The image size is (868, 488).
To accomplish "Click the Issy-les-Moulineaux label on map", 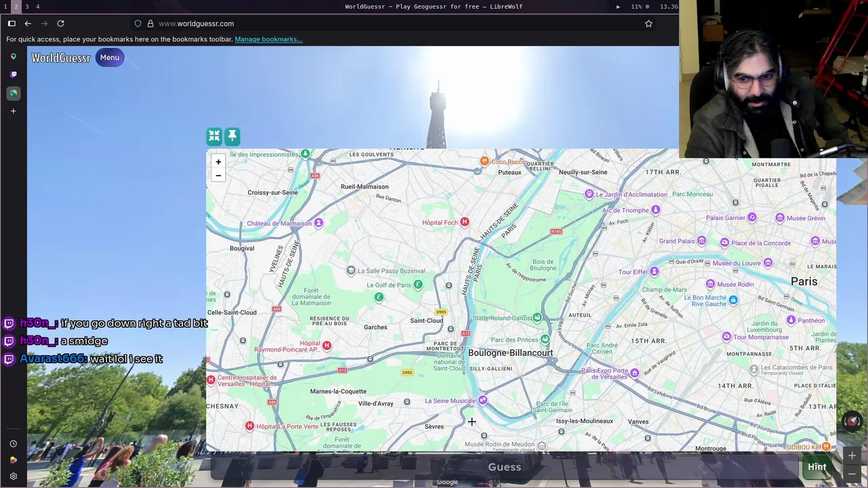I will click(x=585, y=422).
